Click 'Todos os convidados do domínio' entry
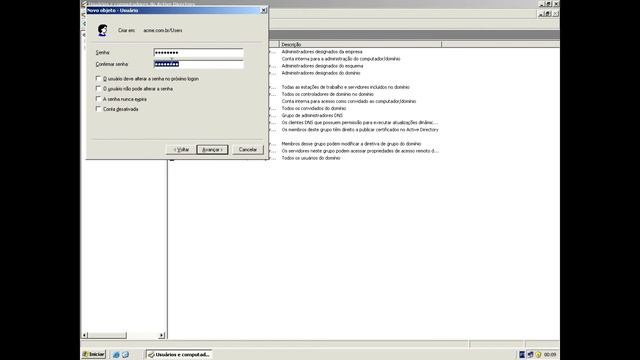Image resolution: width=640 pixels, height=360 pixels. (x=313, y=108)
